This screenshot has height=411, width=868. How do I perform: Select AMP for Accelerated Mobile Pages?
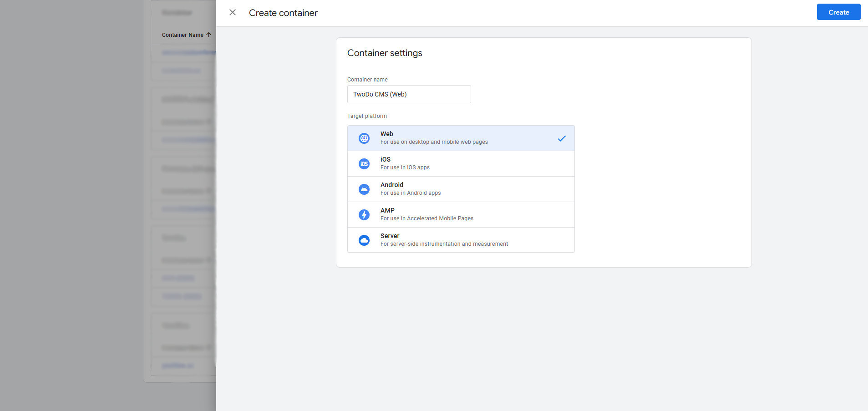[x=461, y=214]
